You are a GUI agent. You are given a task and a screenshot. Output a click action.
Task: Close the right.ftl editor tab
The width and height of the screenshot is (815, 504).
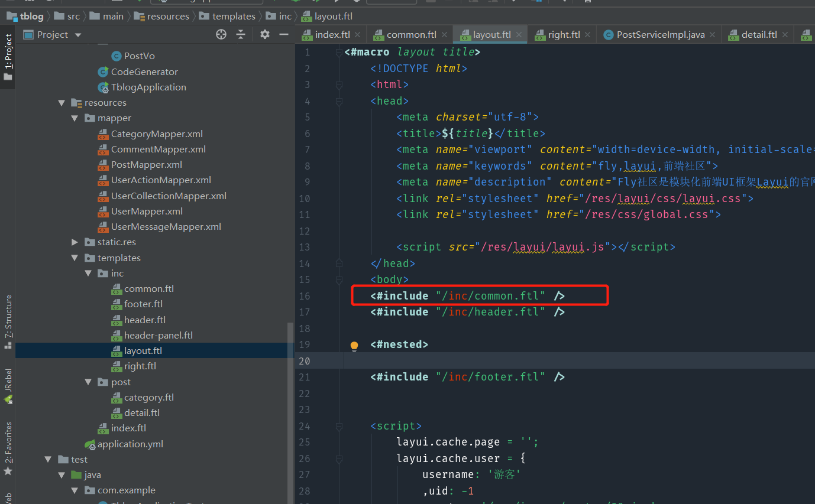(588, 35)
